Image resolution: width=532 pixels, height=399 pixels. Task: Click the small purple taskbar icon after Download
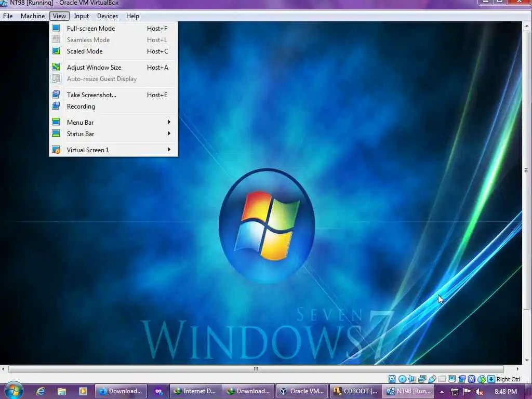pos(159,392)
